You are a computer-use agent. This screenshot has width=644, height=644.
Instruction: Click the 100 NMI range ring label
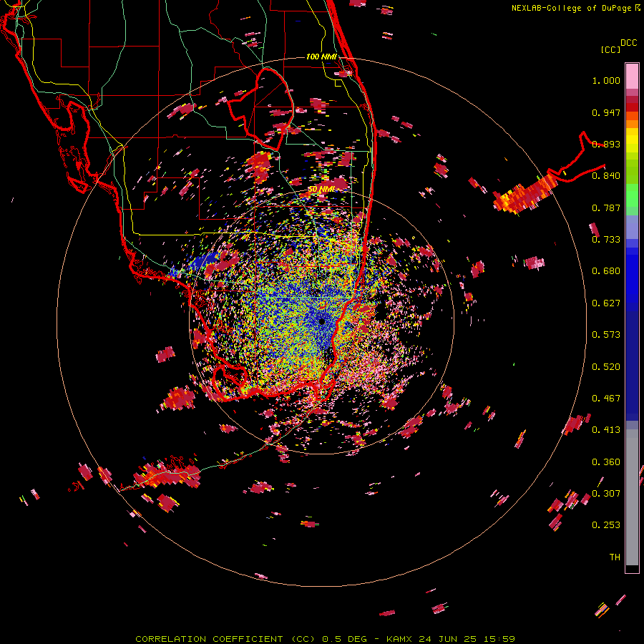tap(321, 57)
